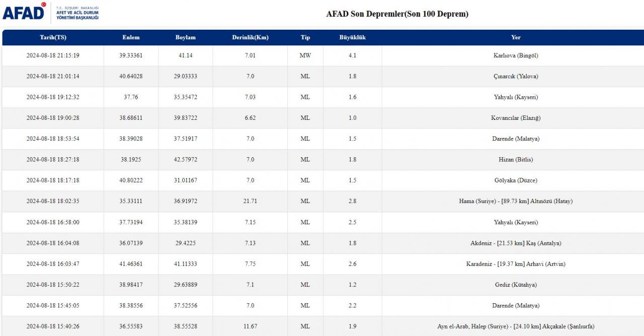Select the Gediz (Kütahya) row

tap(323, 285)
